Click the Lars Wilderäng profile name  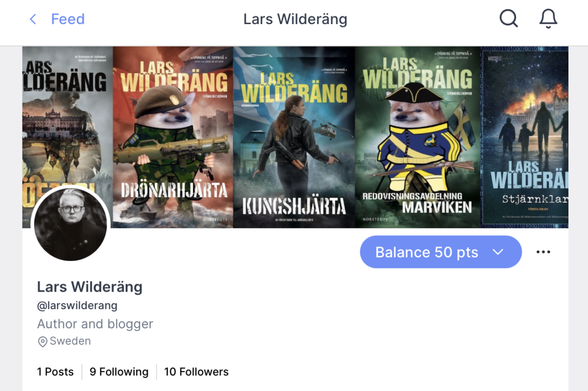click(x=89, y=287)
